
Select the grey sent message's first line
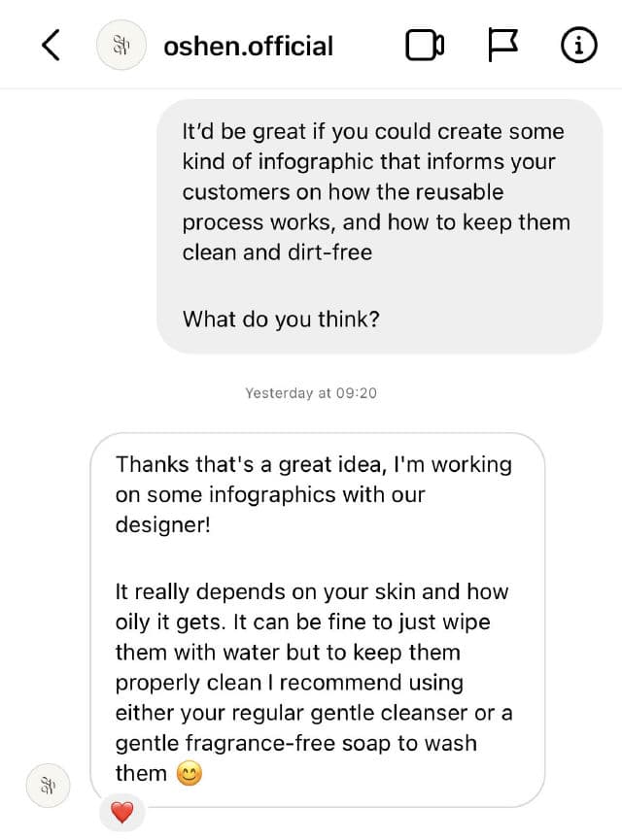coord(373,132)
